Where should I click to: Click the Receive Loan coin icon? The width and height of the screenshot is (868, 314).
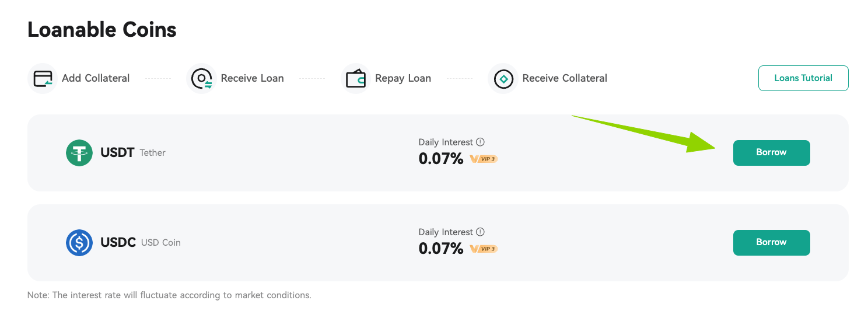pyautogui.click(x=201, y=78)
